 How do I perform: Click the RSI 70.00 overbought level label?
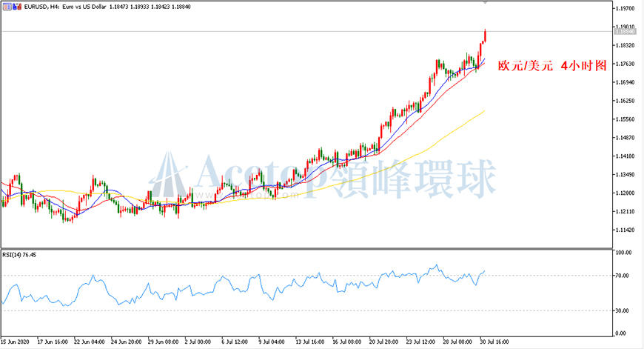pos(623,276)
